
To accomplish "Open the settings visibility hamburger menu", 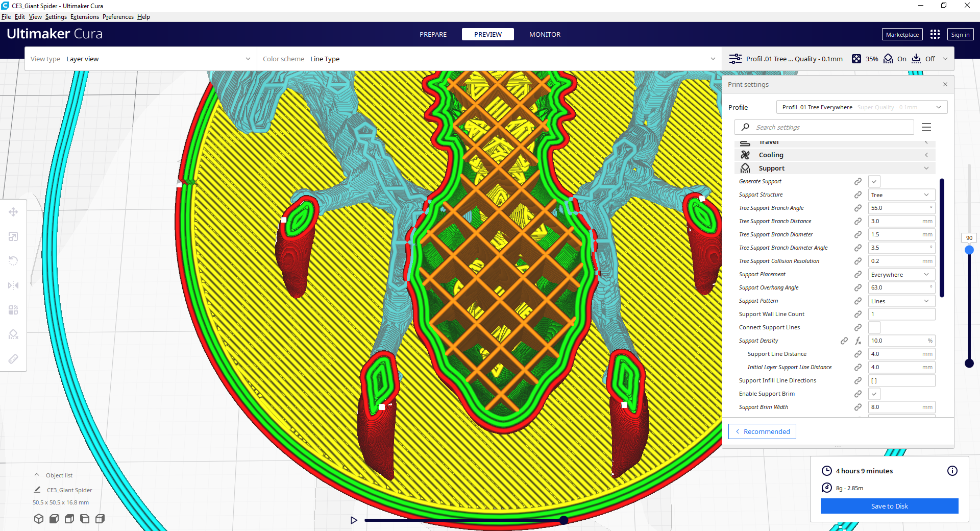I will click(926, 127).
